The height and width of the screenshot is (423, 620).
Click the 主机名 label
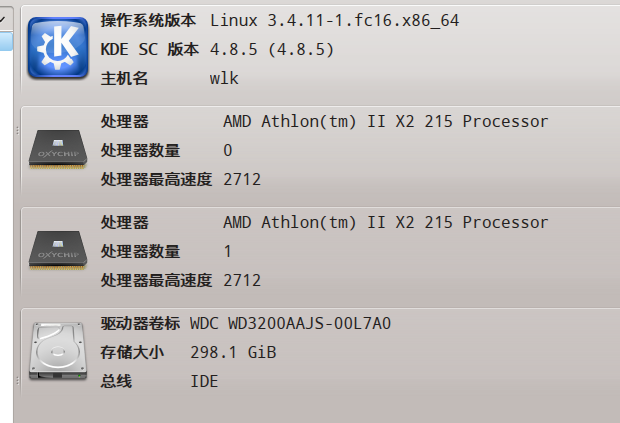point(124,78)
